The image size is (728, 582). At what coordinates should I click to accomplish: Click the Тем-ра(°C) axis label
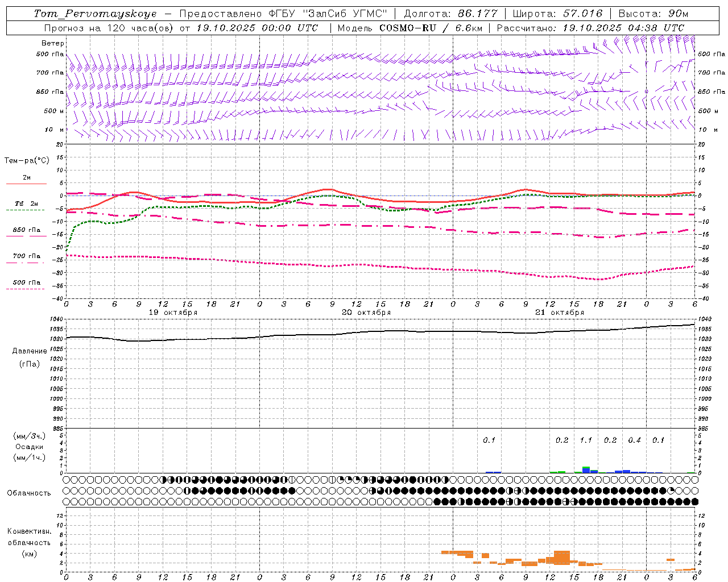[27, 161]
